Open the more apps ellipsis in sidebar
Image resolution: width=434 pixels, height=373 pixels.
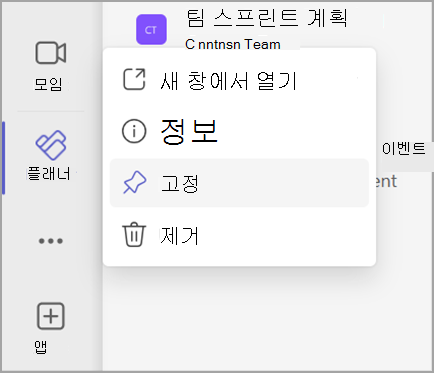point(51,241)
